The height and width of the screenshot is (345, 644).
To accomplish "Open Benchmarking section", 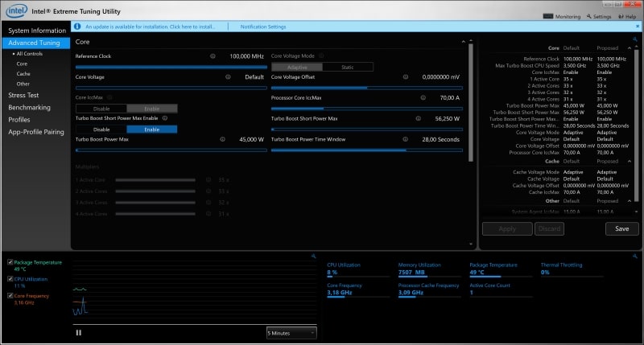I will pos(29,108).
